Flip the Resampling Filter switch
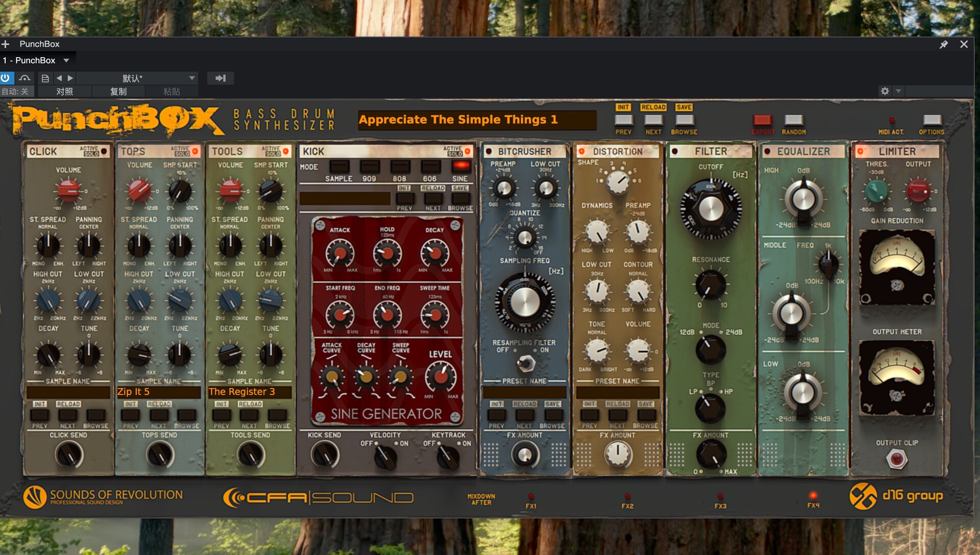The width and height of the screenshot is (980, 555). click(x=526, y=363)
